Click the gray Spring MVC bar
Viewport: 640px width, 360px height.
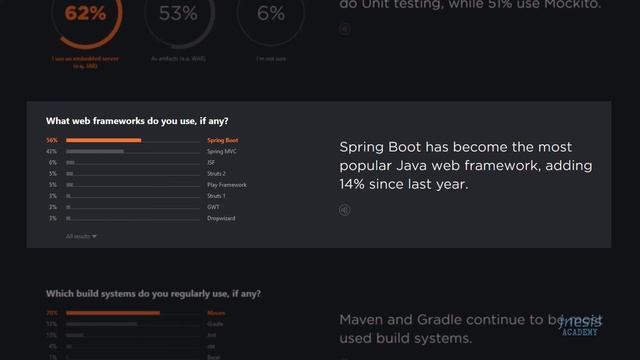pos(95,151)
